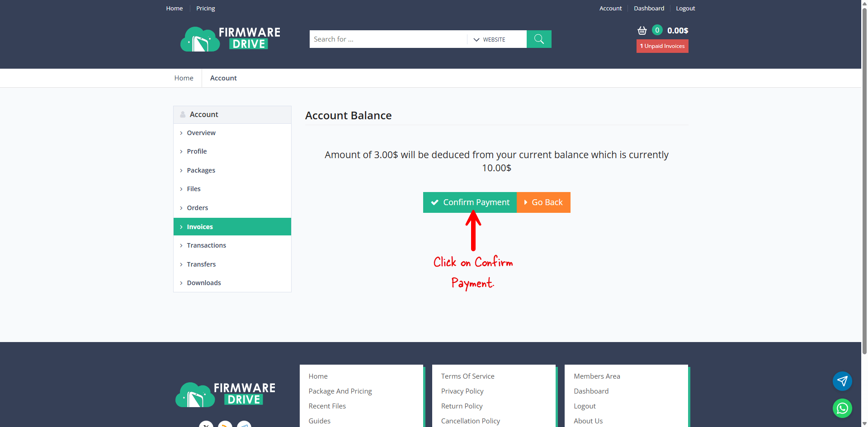The width and height of the screenshot is (868, 427).
Task: Open the Terms Of Service footer link
Action: click(467, 376)
